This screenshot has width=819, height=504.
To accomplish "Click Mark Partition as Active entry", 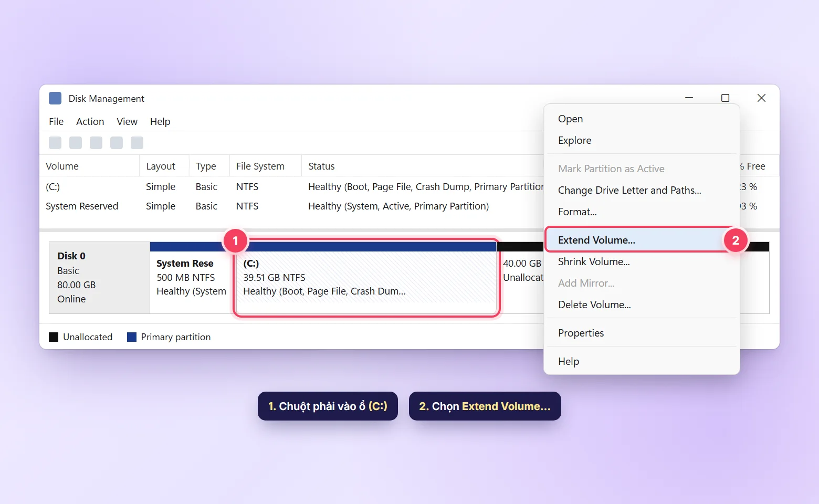I will pyautogui.click(x=642, y=169).
